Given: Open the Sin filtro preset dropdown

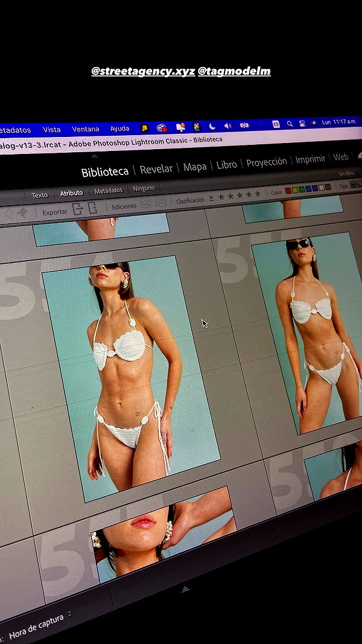Looking at the screenshot, I should pyautogui.click(x=347, y=174).
